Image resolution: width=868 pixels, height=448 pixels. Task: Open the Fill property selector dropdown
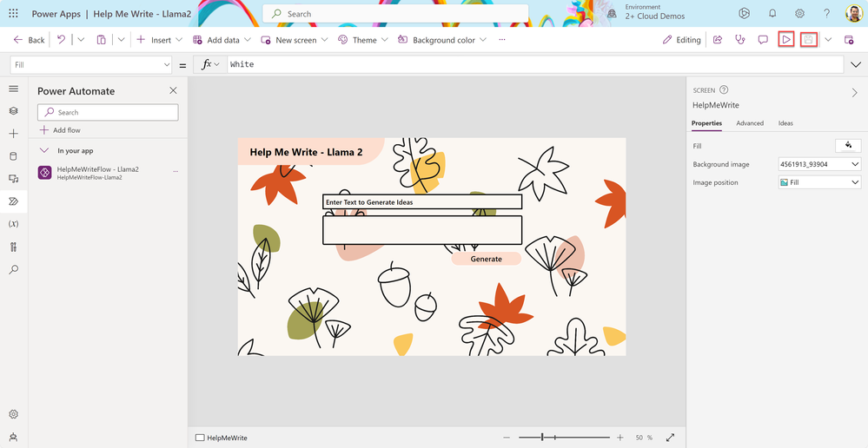(x=90, y=65)
